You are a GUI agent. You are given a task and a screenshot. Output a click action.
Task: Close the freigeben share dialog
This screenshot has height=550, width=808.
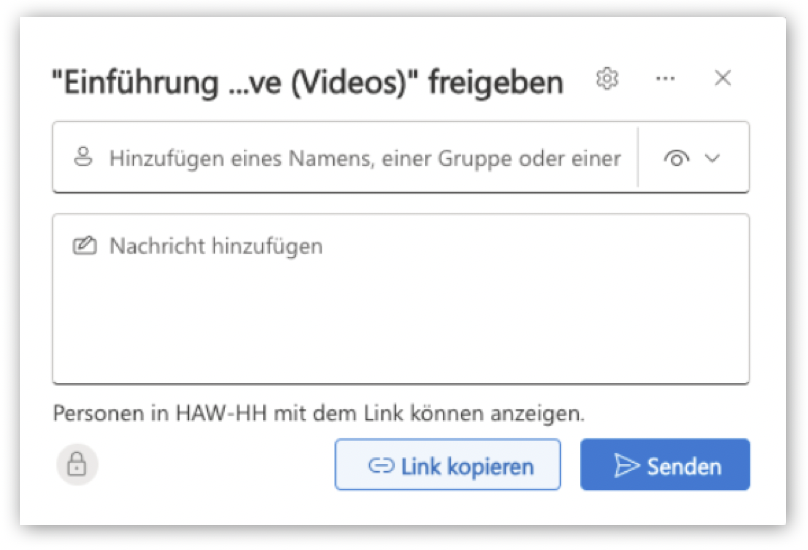pos(723,79)
